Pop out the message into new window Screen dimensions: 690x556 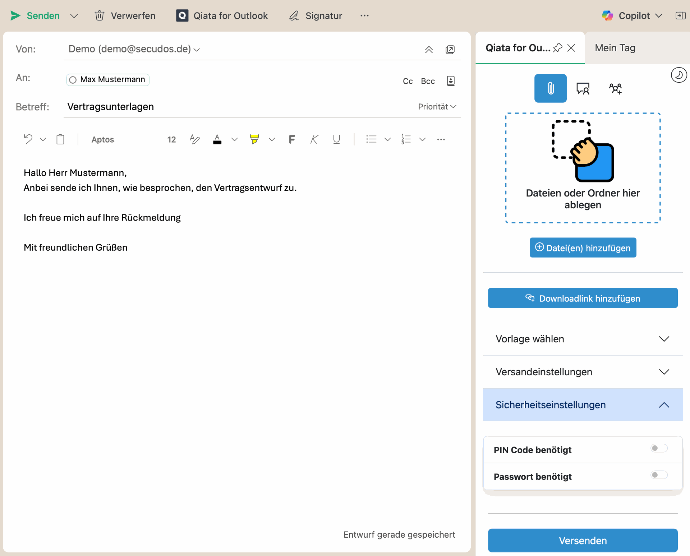[451, 49]
